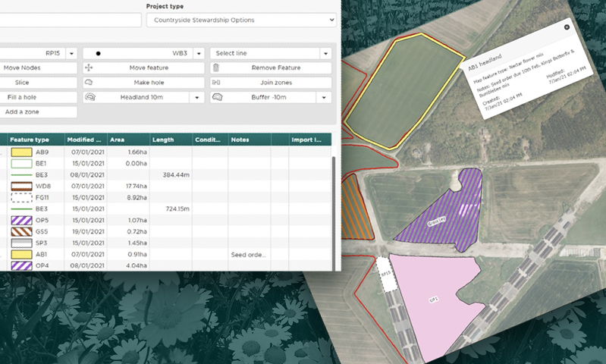Click the 'SP3' feature name

tap(41, 243)
